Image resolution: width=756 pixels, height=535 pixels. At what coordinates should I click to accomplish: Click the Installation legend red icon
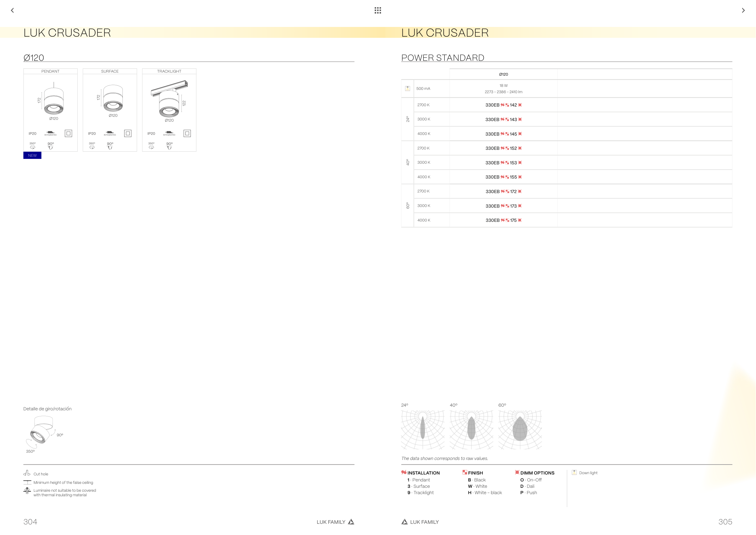tap(404, 472)
